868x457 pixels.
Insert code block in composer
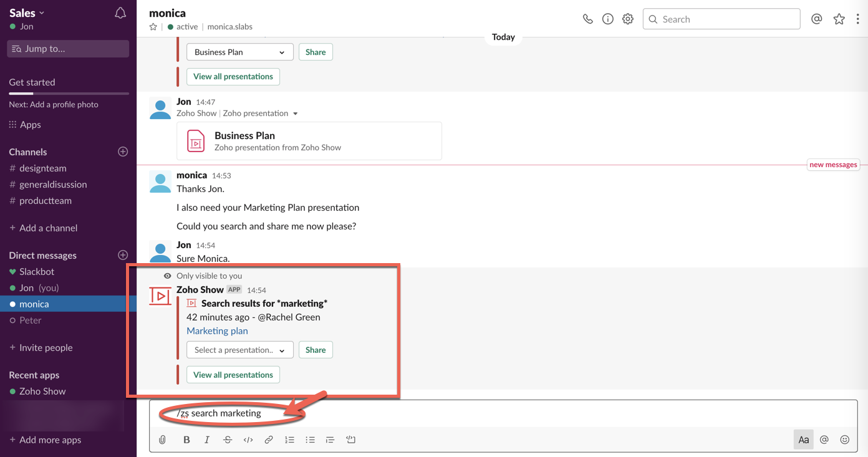tap(351, 440)
